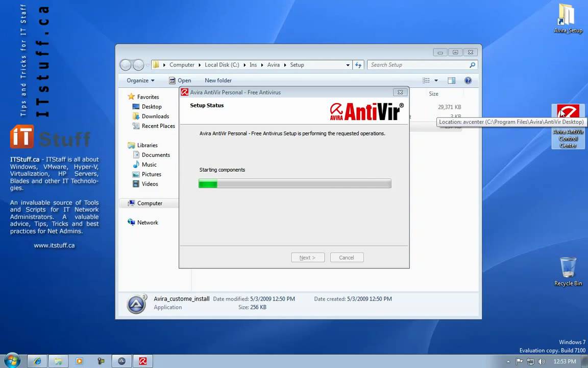Minimize the Explorer Setup window
The width and height of the screenshot is (588, 368).
pyautogui.click(x=440, y=52)
